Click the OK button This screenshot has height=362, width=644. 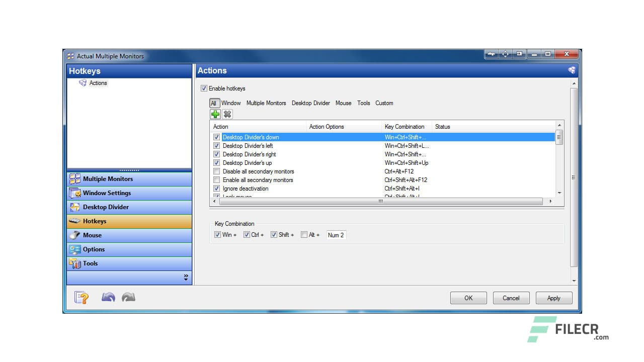point(468,298)
